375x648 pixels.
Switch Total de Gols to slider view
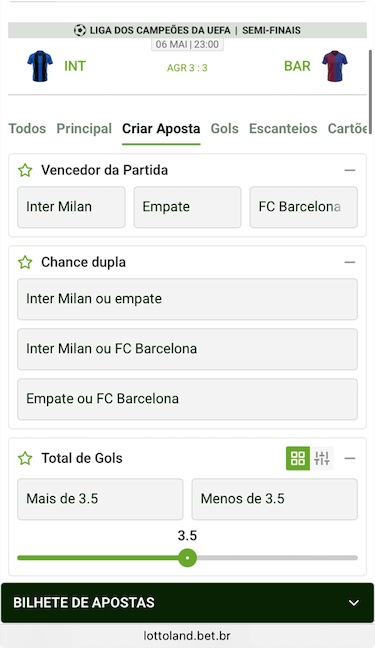(322, 458)
